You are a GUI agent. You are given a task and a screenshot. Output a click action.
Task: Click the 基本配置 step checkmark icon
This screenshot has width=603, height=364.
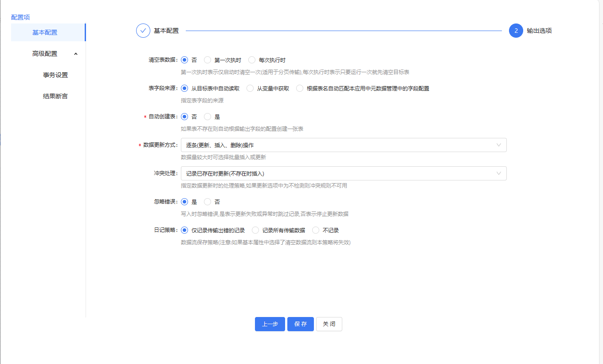143,31
